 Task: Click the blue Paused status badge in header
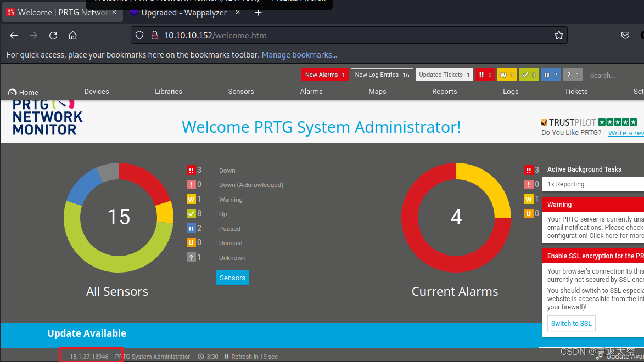[x=550, y=75]
